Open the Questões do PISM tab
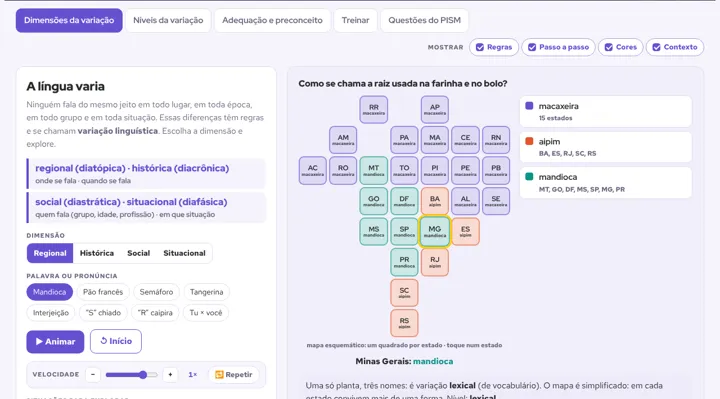 click(x=424, y=20)
